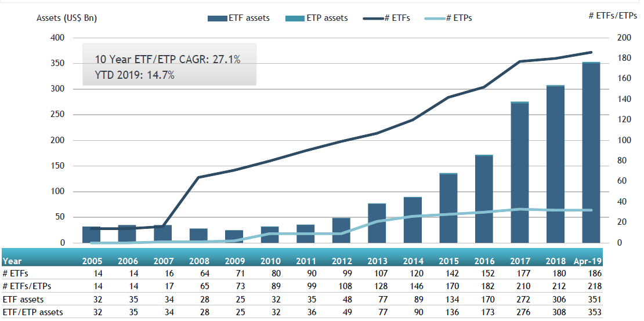The image size is (644, 321).
Task: Click the 2016 assets bar
Action: click(484, 199)
